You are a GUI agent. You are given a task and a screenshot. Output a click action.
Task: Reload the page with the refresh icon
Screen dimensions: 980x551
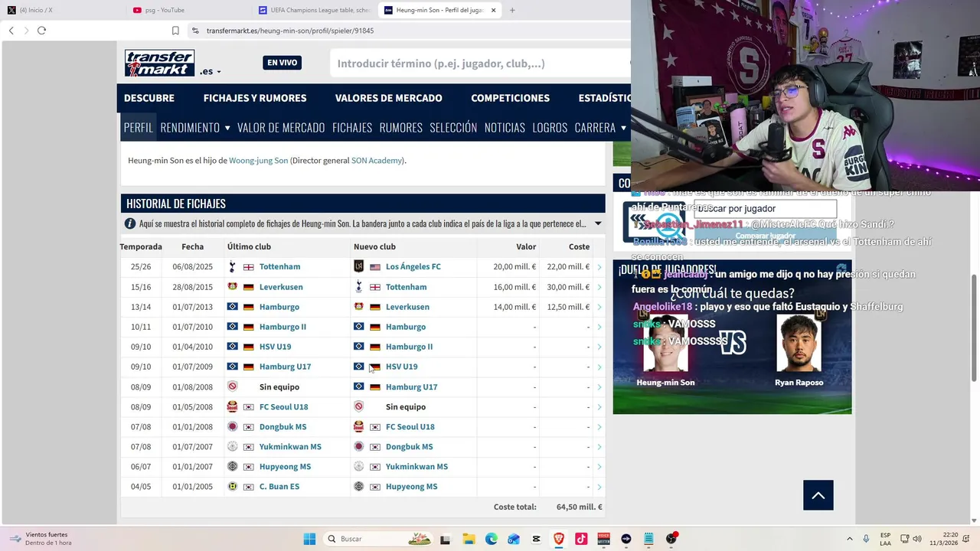coord(41,31)
